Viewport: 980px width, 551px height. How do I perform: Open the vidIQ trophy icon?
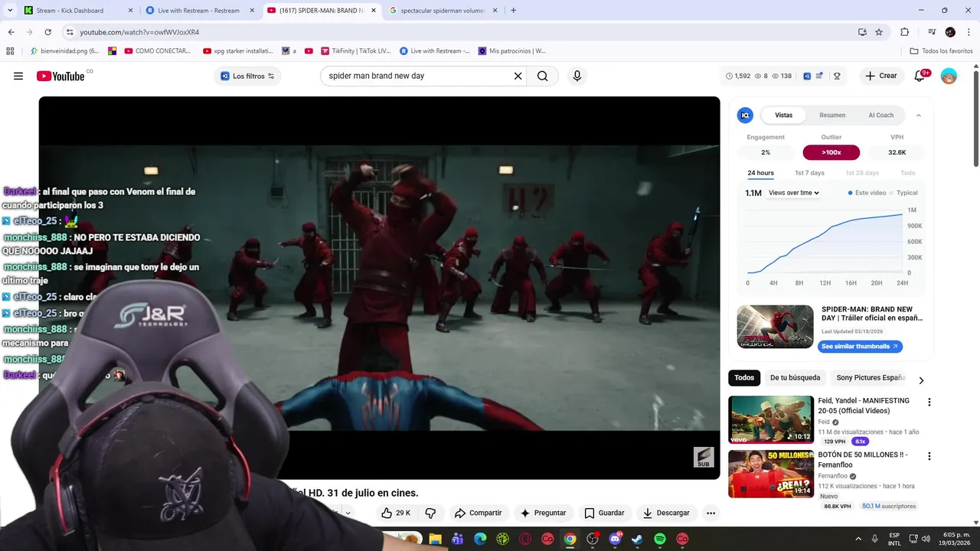click(x=837, y=76)
